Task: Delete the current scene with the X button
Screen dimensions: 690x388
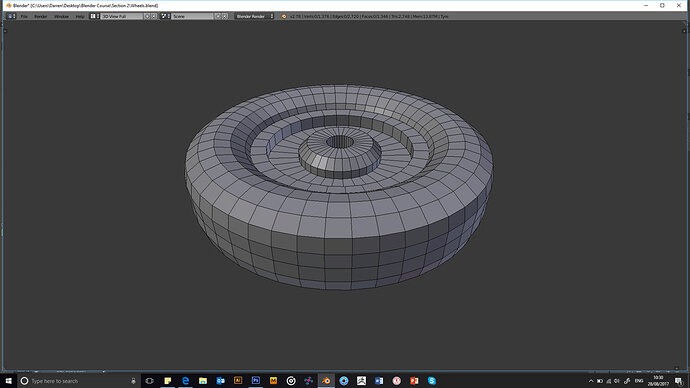Action: coord(224,16)
